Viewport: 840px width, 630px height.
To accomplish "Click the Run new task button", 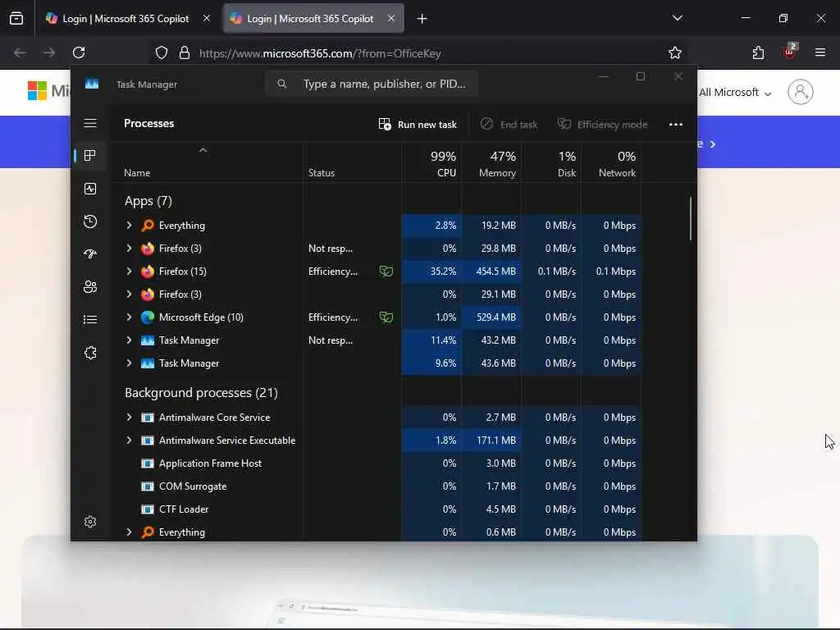I will (418, 125).
